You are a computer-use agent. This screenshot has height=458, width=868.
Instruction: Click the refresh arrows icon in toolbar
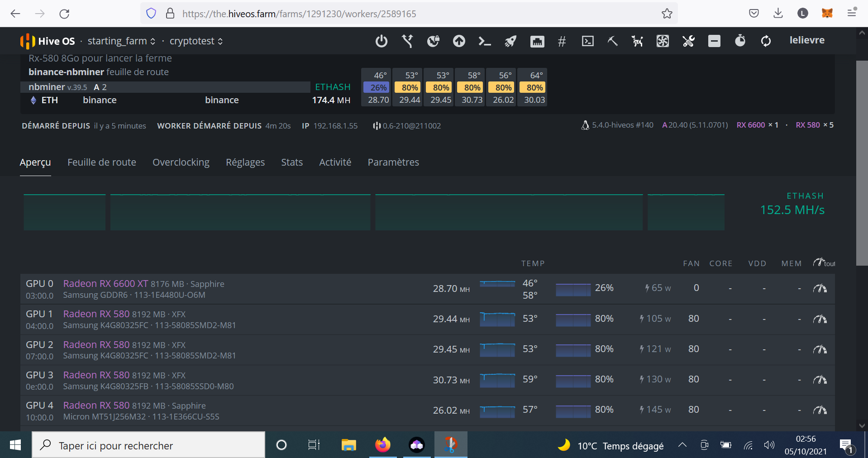point(766,41)
